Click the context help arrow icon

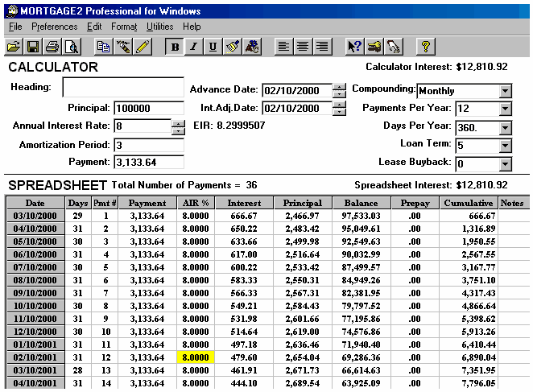[x=354, y=47]
